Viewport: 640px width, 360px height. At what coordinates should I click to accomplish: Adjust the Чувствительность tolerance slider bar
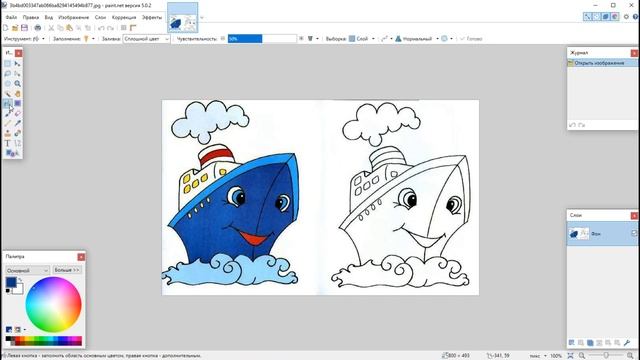pyautogui.click(x=262, y=39)
